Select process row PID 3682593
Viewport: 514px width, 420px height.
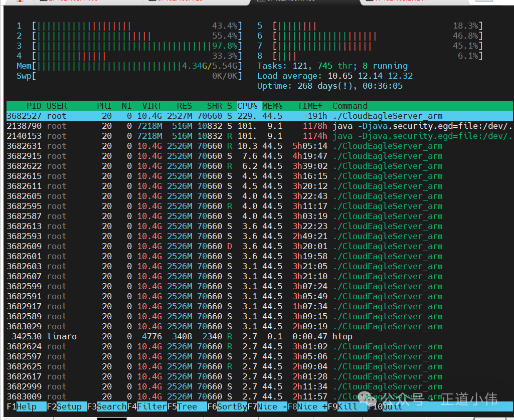[260, 236]
